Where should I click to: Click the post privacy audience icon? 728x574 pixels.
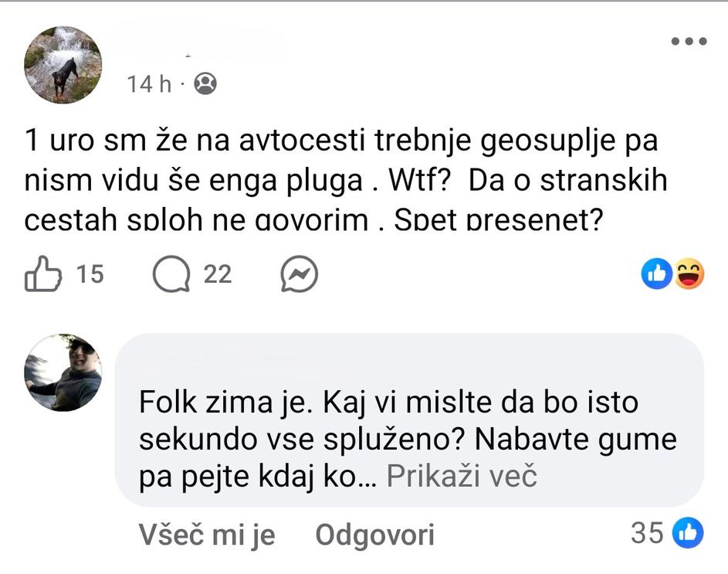[x=205, y=83]
